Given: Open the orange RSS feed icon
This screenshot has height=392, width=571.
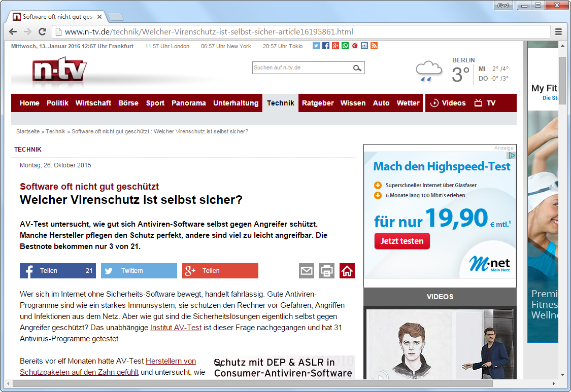Looking at the screenshot, I should click(374, 46).
